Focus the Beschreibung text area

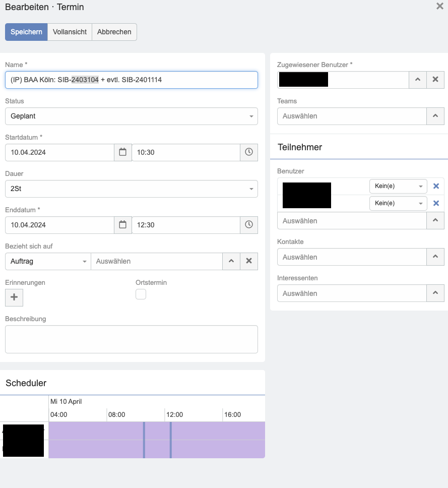[x=131, y=339]
